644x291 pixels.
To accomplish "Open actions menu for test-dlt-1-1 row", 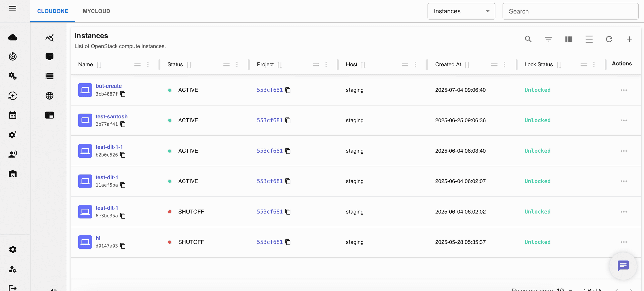I will click(624, 151).
